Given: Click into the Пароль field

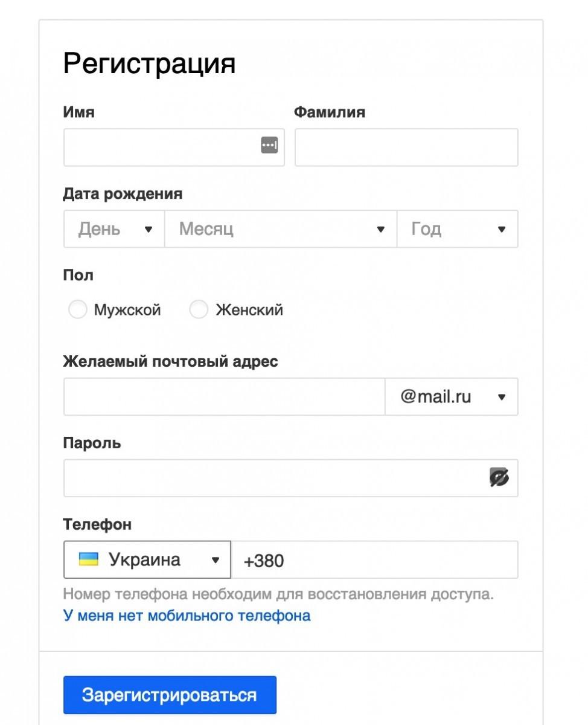Looking at the screenshot, I should 275,478.
